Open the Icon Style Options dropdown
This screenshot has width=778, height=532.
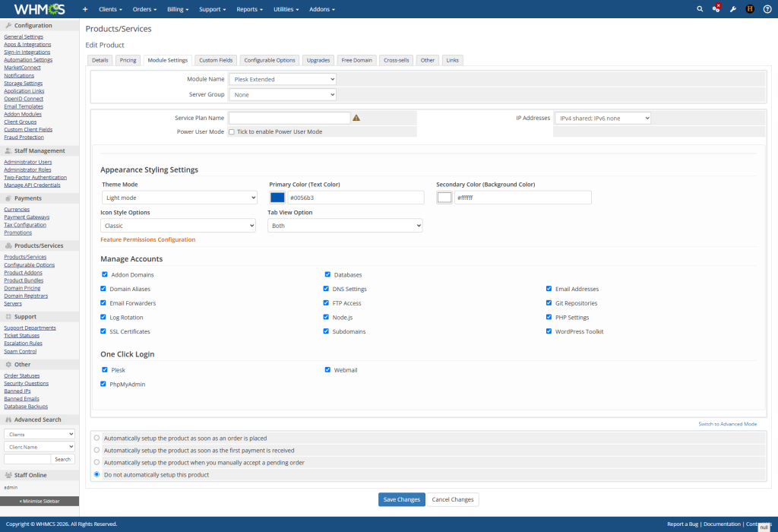coord(178,225)
